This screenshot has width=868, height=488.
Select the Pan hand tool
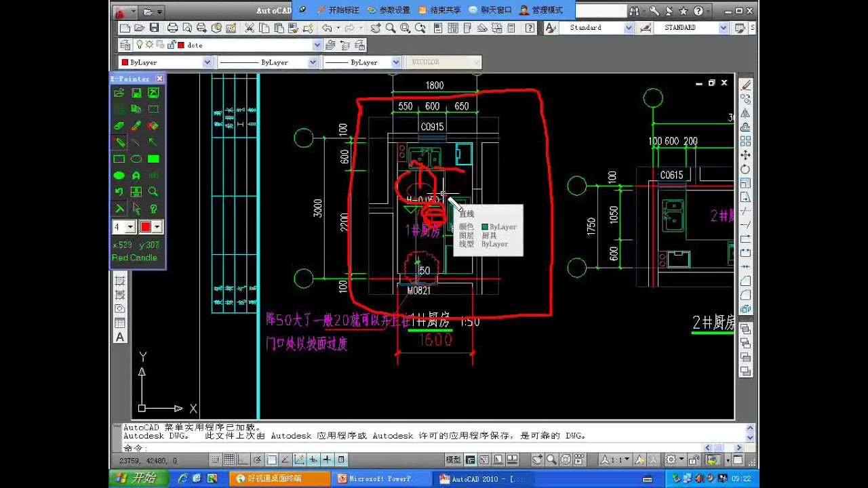[376, 28]
